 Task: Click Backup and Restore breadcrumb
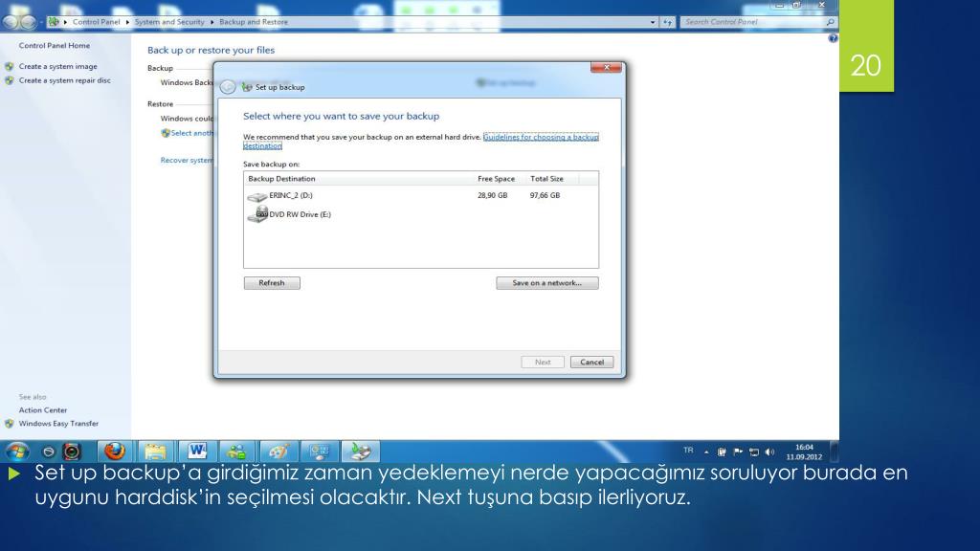coord(254,22)
